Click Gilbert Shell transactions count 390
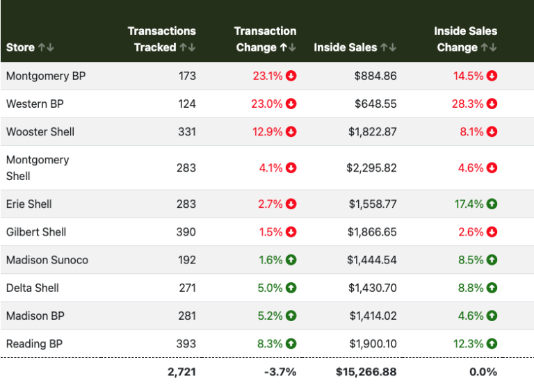 click(x=186, y=232)
